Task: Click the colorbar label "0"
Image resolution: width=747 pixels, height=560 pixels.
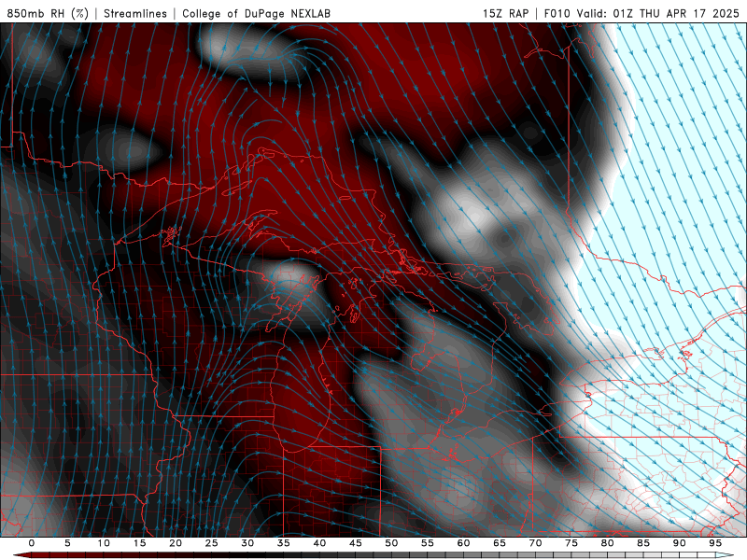Action: click(x=32, y=543)
